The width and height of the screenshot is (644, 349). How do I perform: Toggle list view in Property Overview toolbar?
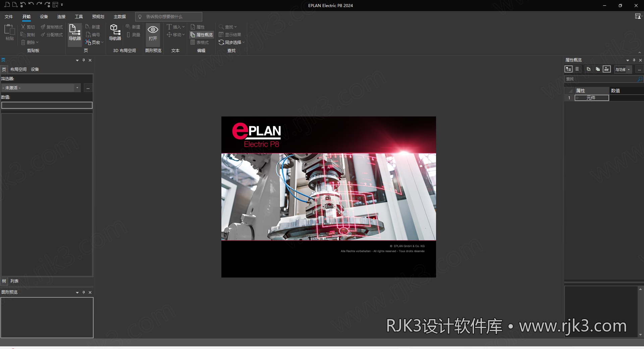pyautogui.click(x=577, y=69)
